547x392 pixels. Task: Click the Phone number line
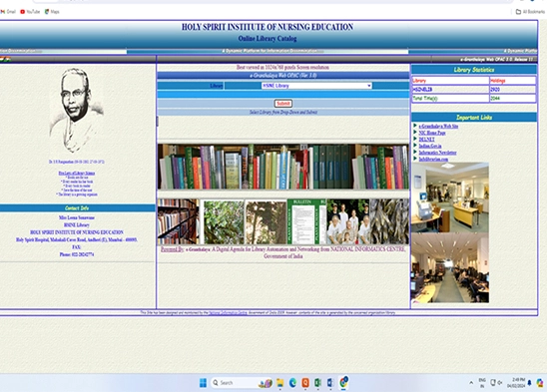click(77, 254)
